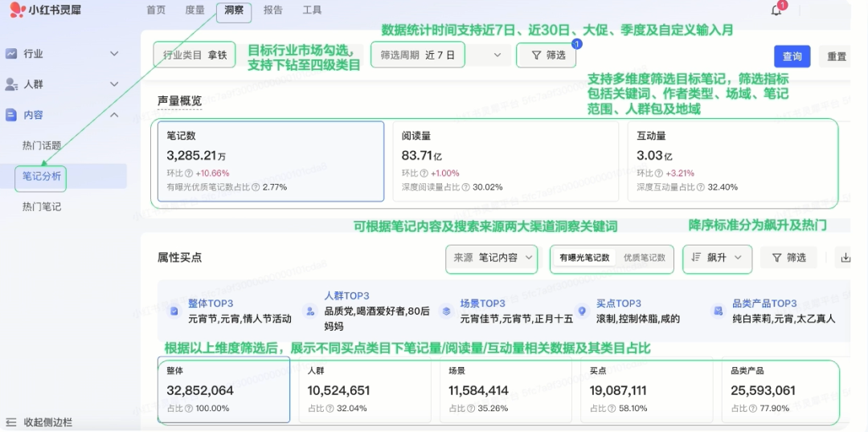This screenshot has height=432, width=868.
Task: Click the 人群 sidebar people icon
Action: (11, 84)
